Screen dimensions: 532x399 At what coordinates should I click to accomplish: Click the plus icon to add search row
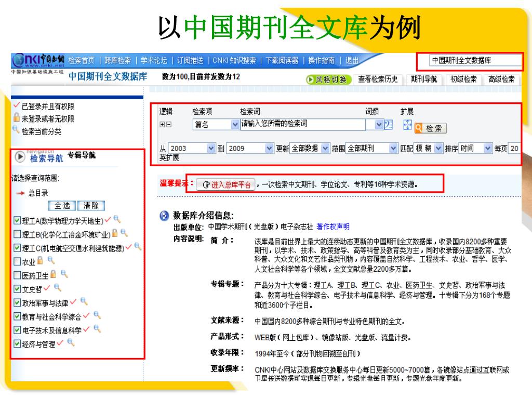tap(162, 125)
